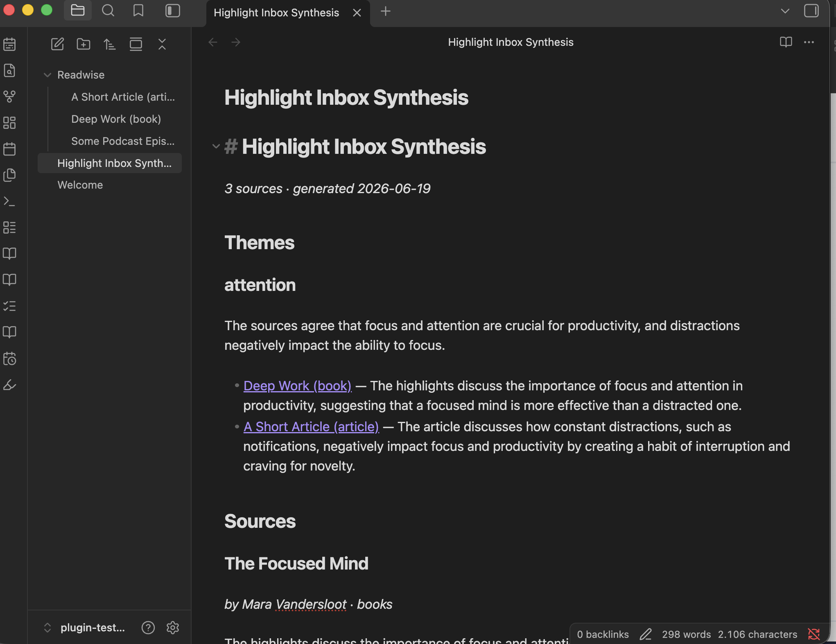The image size is (836, 644).
Task: Open the daily note ribbon icon
Action: [9, 44]
